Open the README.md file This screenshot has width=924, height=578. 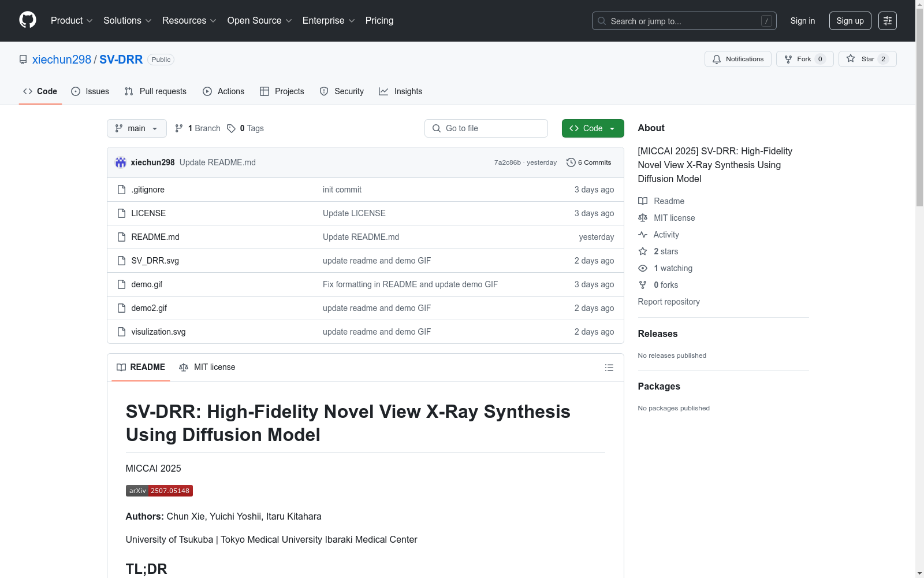pos(155,237)
